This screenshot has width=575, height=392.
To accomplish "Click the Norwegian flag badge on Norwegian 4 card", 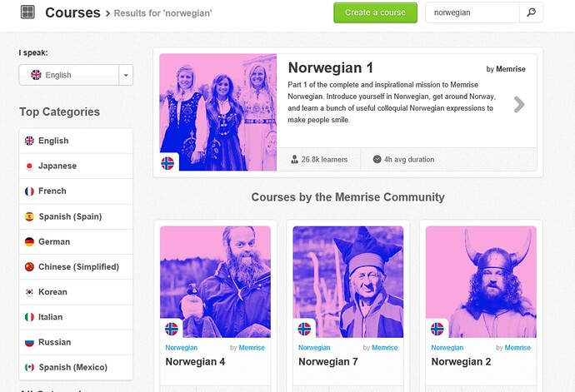I will (x=172, y=329).
